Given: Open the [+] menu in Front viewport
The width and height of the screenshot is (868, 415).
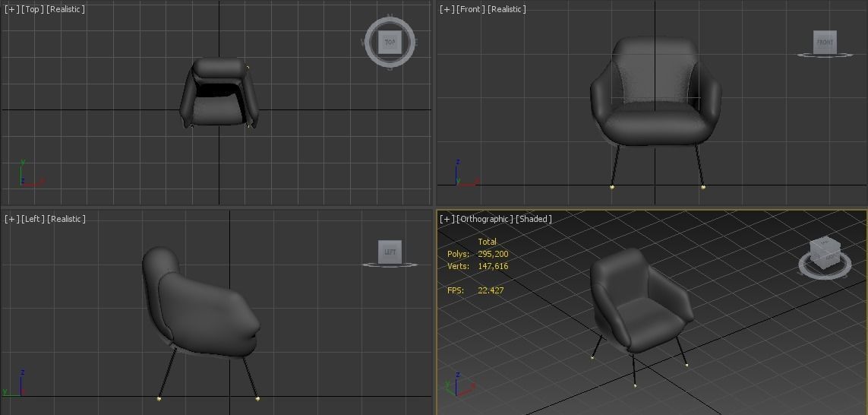Looking at the screenshot, I should [x=447, y=9].
